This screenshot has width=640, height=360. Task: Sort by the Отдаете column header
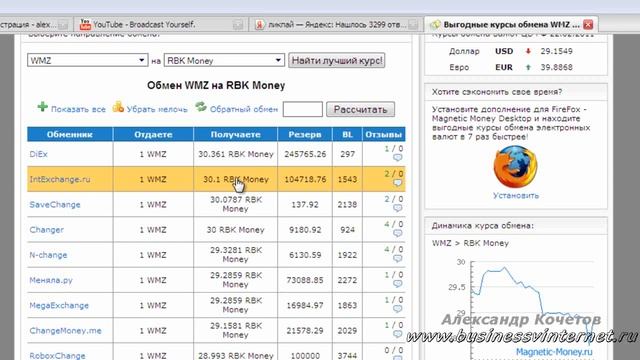[x=153, y=134]
